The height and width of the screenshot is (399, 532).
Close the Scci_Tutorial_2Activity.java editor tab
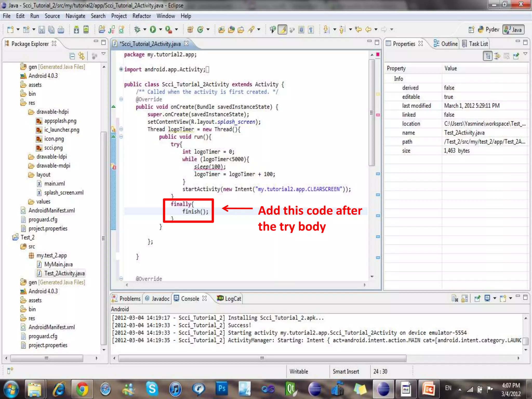pyautogui.click(x=186, y=44)
